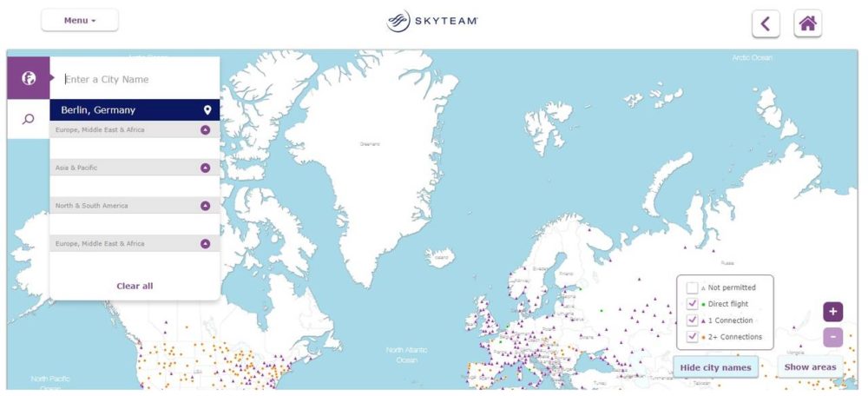Image resolution: width=868 pixels, height=396 pixels.
Task: Click the Russia label on map
Action: coord(727,264)
